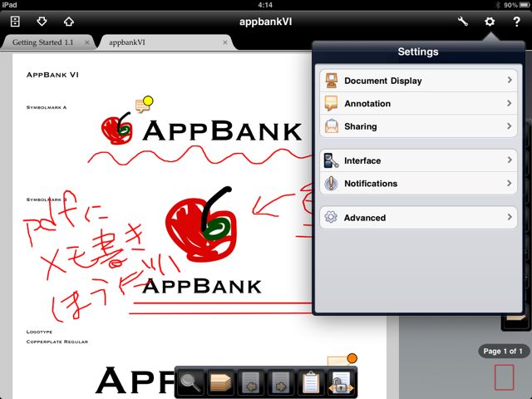
Task: Tap the Settings gear icon
Action: pos(490,22)
